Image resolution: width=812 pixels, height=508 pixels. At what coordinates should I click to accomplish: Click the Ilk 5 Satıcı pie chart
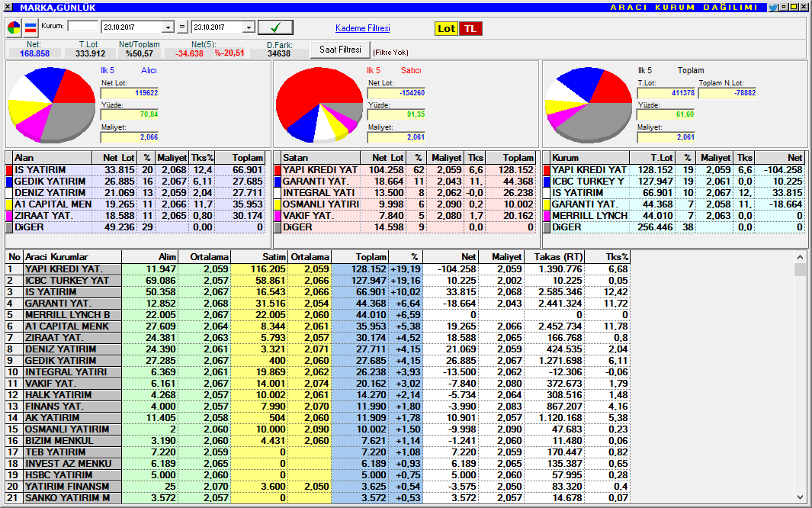[319, 104]
